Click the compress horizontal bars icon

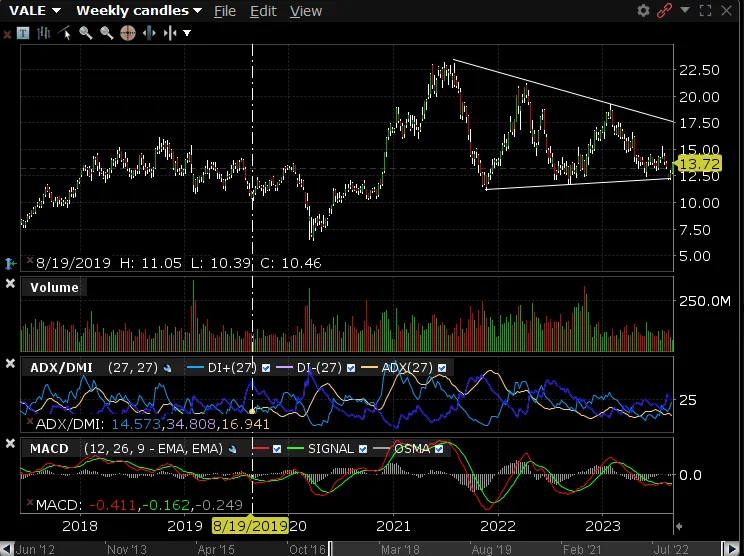coord(170,33)
